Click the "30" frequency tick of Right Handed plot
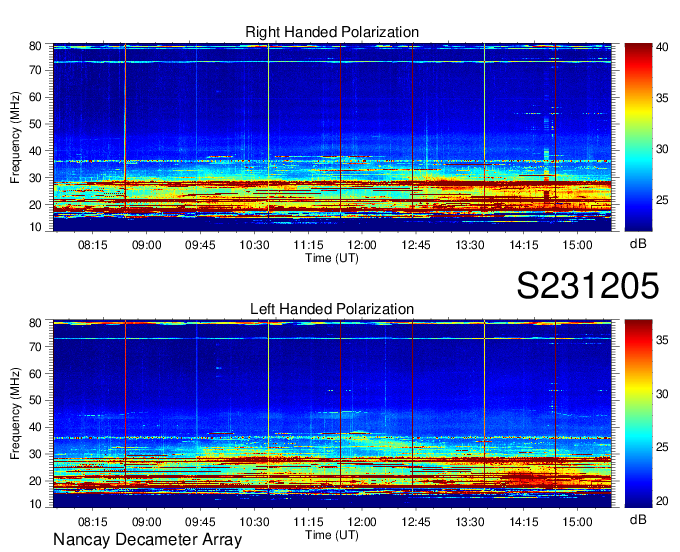 [35, 178]
